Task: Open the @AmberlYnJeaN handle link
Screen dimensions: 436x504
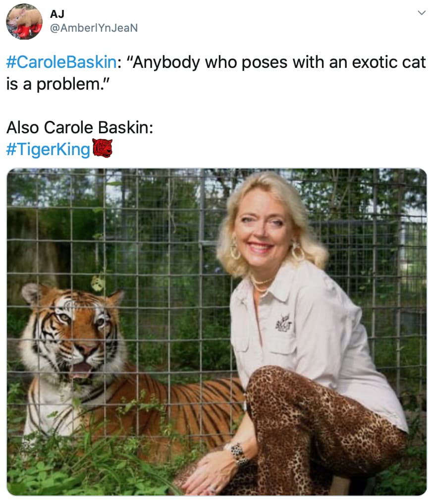Action: (x=94, y=28)
